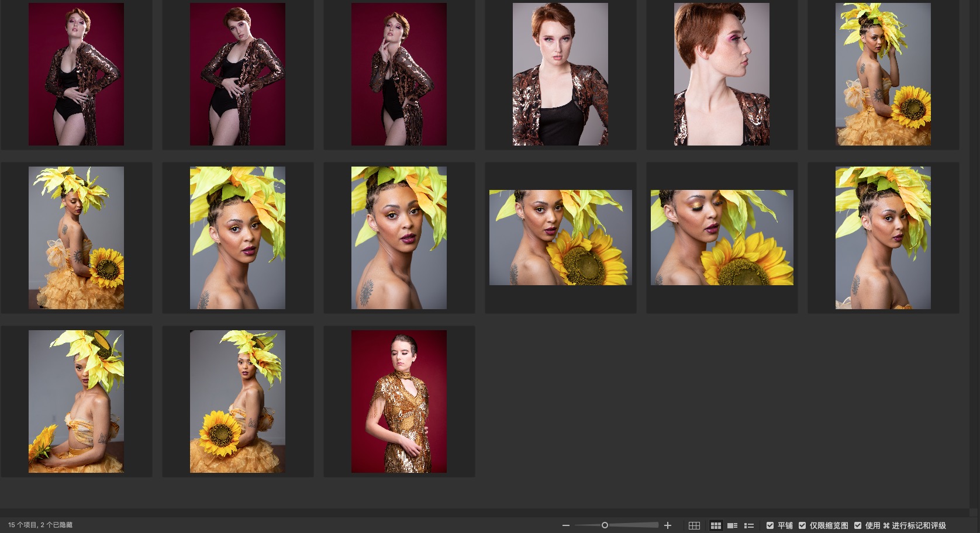The image size is (980, 533).
Task: Select the side profile redhead portrait thumbnail
Action: click(x=722, y=74)
